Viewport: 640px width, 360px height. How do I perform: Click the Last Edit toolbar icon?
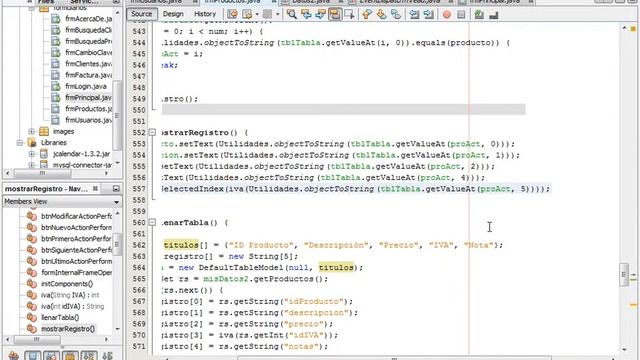point(232,14)
